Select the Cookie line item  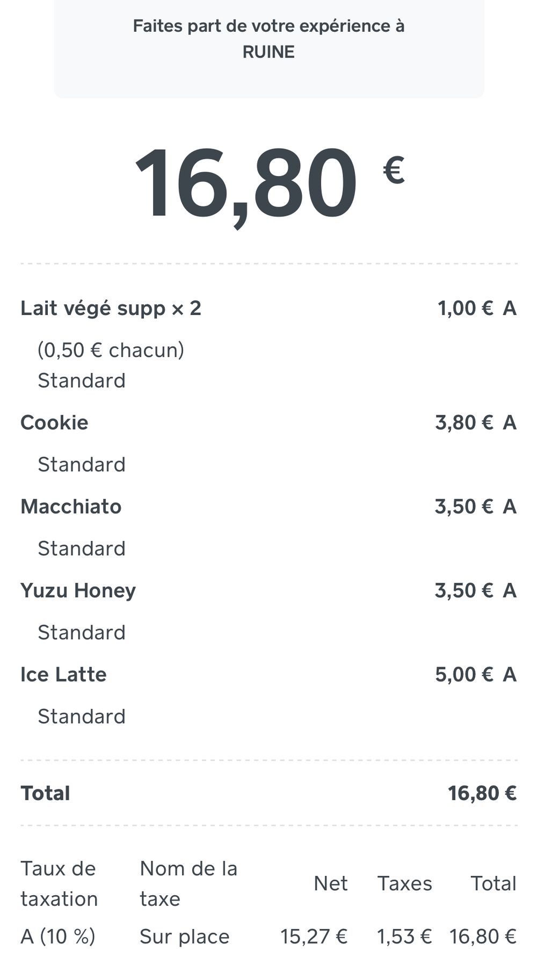pyautogui.click(x=54, y=422)
